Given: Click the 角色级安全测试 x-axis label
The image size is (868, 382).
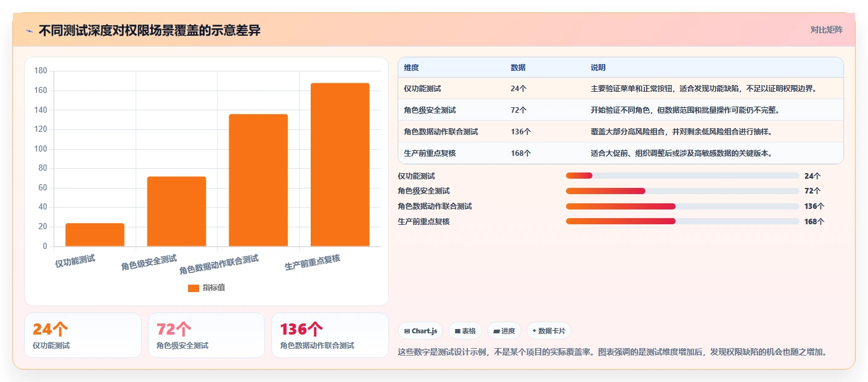Looking at the screenshot, I should tap(149, 263).
